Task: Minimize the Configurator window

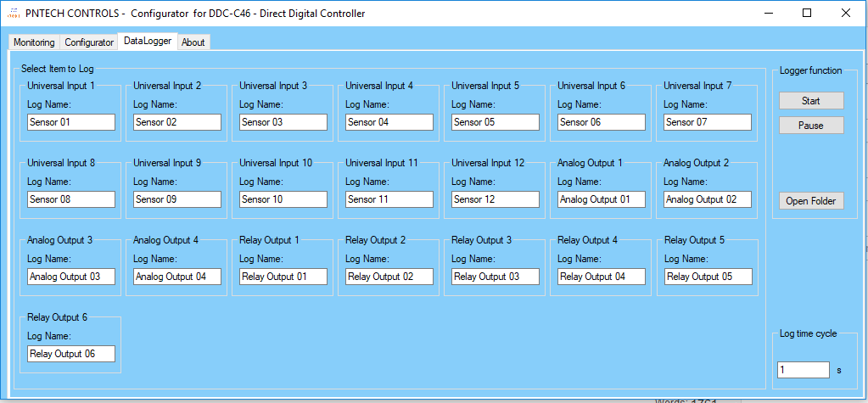Action: 769,14
